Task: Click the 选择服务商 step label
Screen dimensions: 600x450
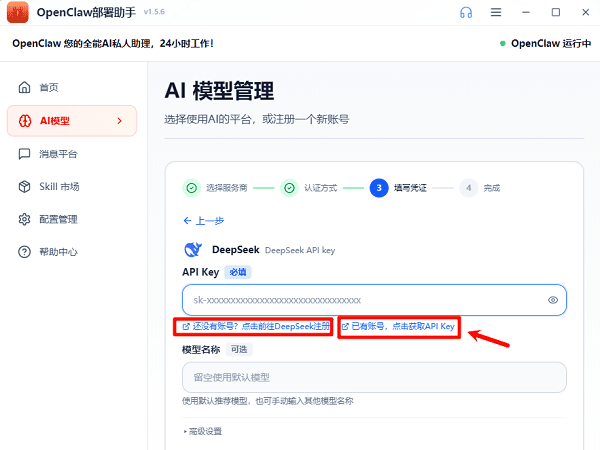Action: (227, 188)
